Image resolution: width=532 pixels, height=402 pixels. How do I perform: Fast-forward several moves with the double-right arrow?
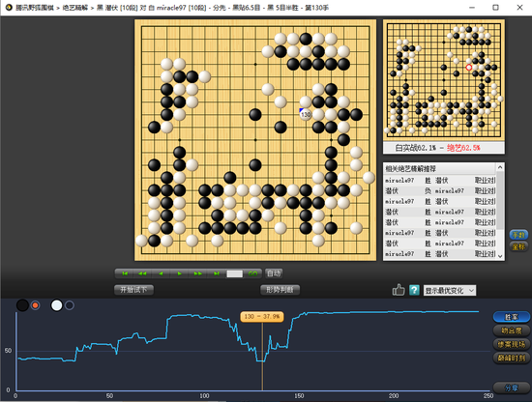(197, 273)
